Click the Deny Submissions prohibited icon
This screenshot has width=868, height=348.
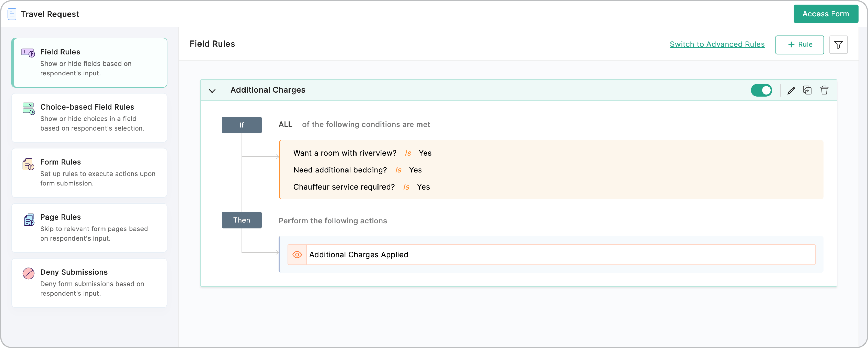[28, 273]
